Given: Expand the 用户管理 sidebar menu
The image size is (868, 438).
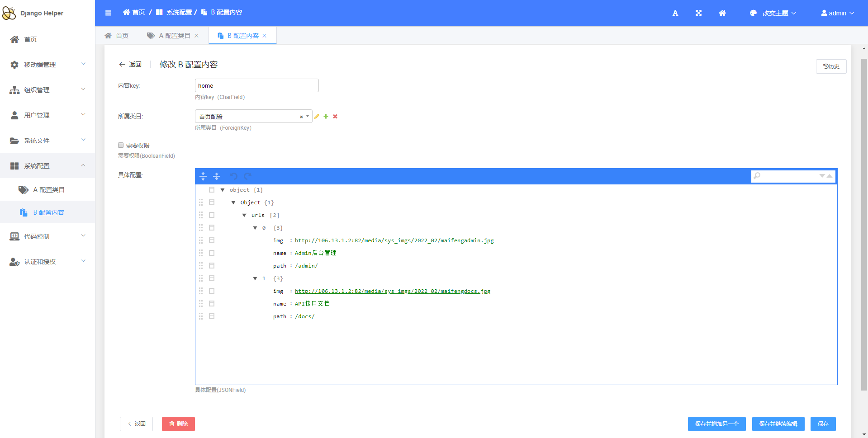Looking at the screenshot, I should click(47, 115).
